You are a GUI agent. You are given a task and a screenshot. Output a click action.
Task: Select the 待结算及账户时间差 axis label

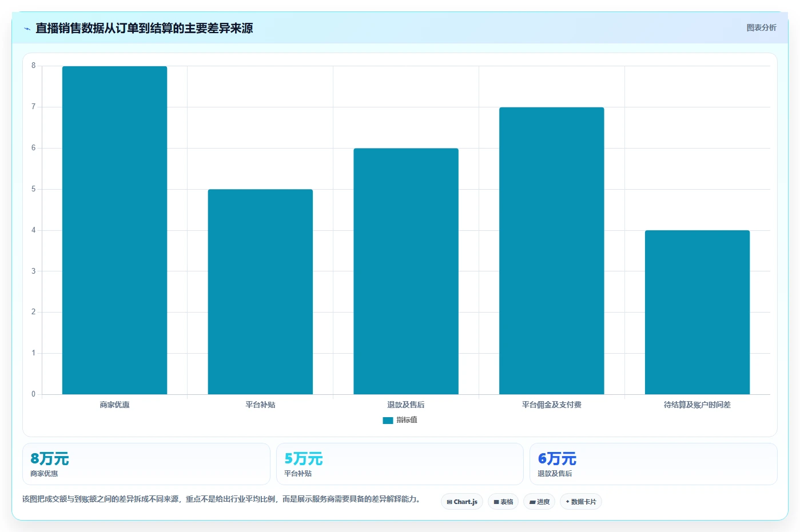click(x=697, y=405)
